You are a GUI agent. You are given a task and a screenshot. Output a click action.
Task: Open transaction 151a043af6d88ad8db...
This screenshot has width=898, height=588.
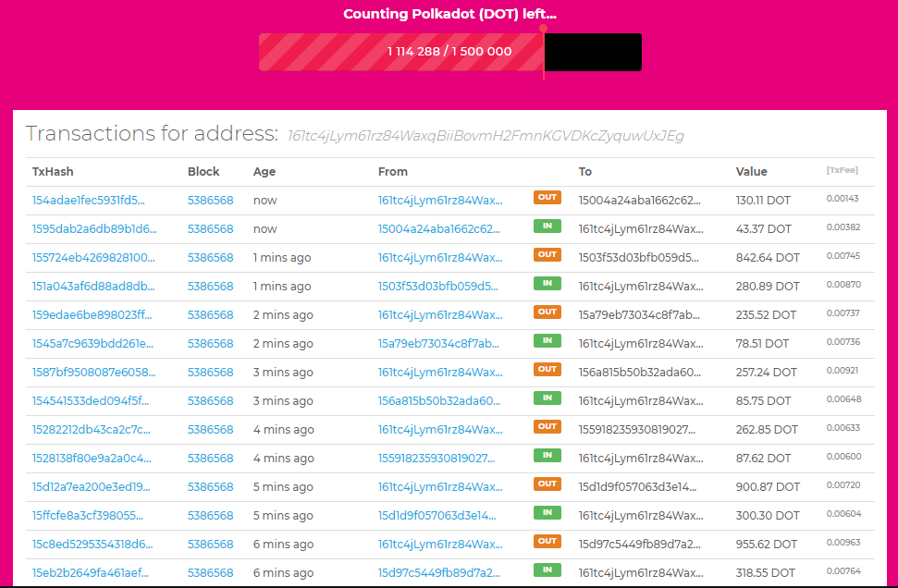(93, 287)
